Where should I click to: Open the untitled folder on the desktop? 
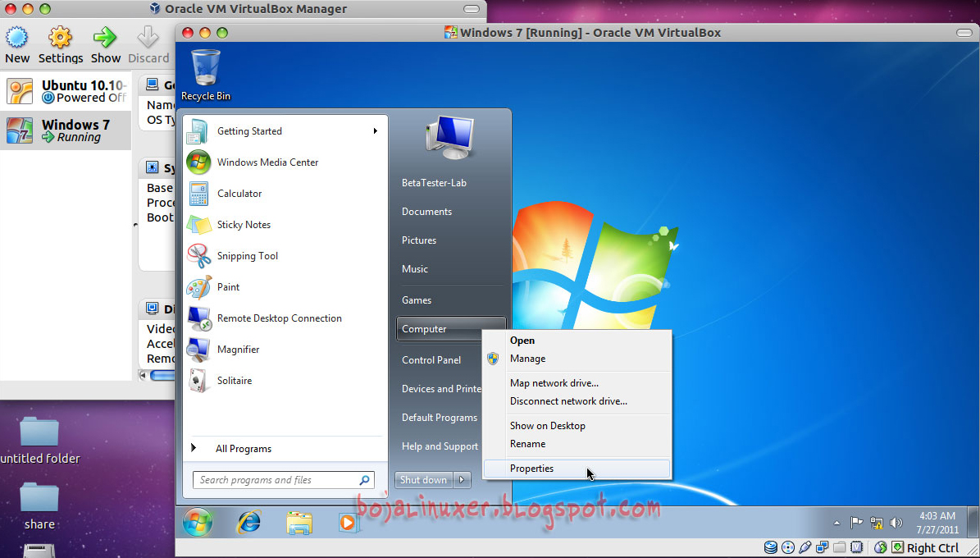[x=39, y=441]
